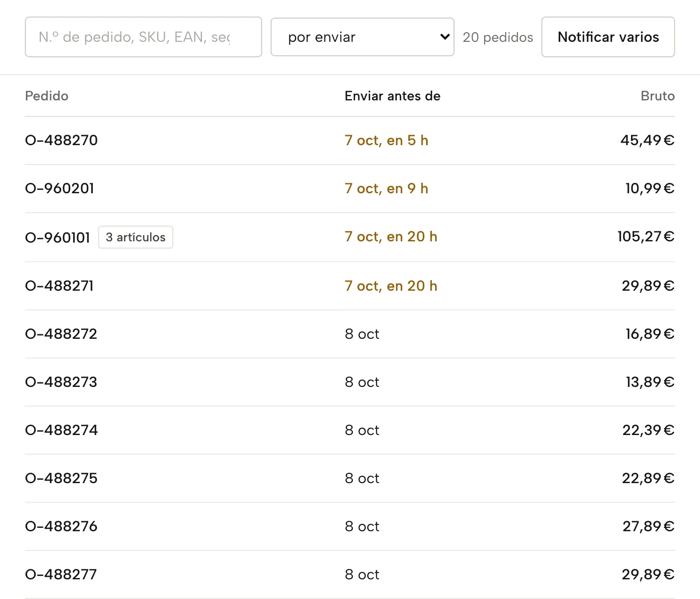Open order O-488273
This screenshot has width=700, height=599.
tap(61, 382)
